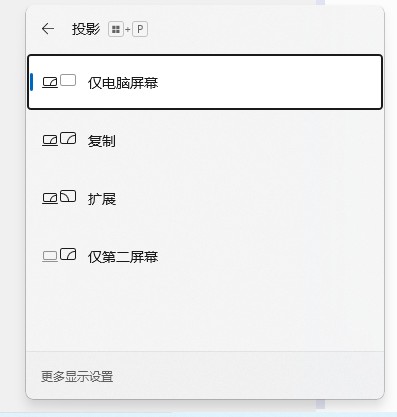This screenshot has height=417, width=397.
Task: Select the 仅电脑屏幕 projection option
Action: [205, 82]
